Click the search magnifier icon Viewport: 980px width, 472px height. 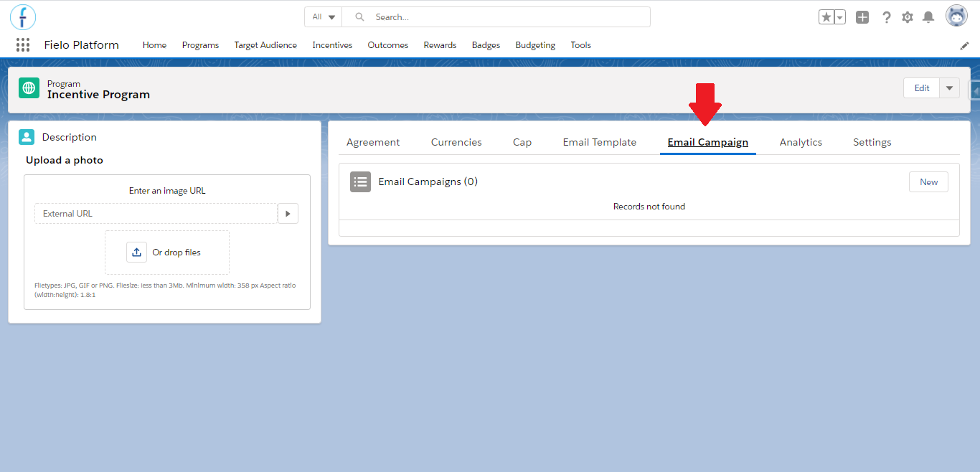(x=360, y=16)
